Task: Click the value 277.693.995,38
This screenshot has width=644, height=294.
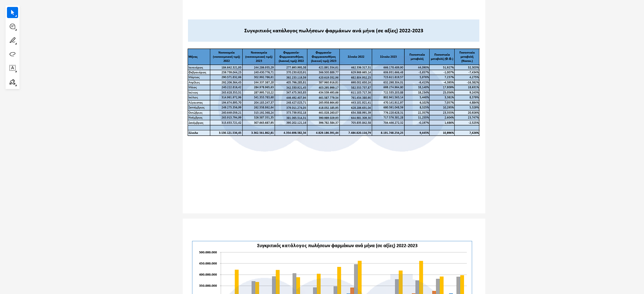Action: click(296, 67)
